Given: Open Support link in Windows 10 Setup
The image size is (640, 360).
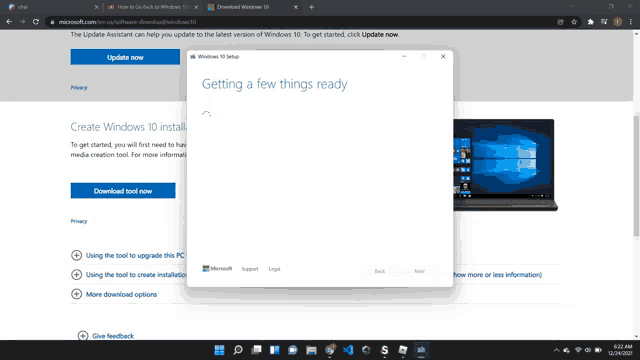Looking at the screenshot, I should (250, 269).
